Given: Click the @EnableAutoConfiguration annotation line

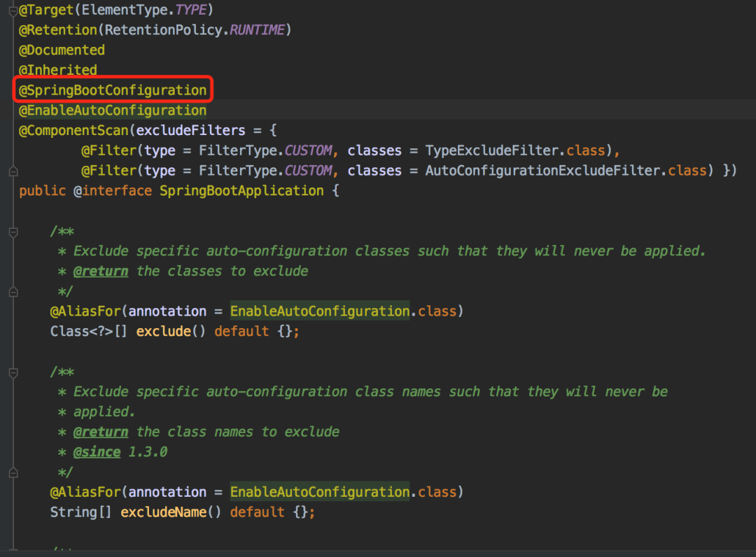Looking at the screenshot, I should coord(112,111).
